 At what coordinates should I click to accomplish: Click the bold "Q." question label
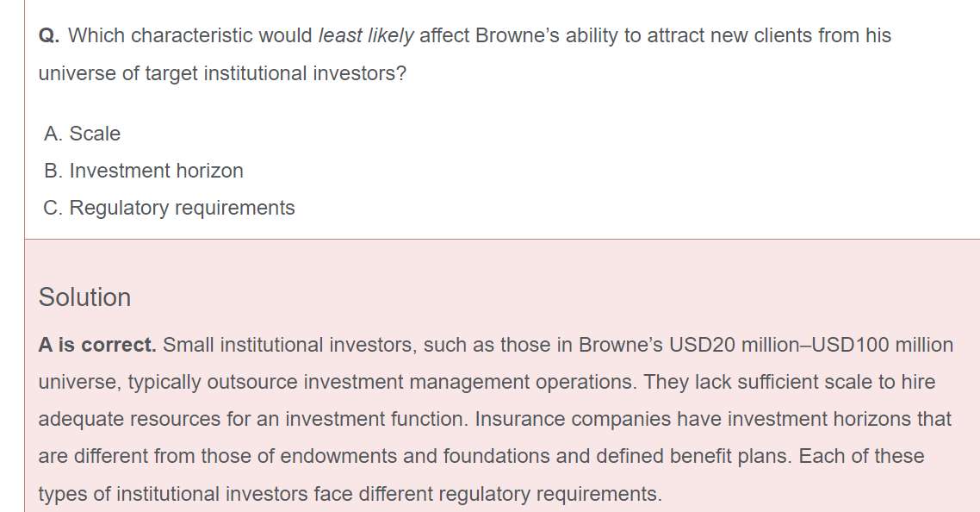[x=49, y=36]
